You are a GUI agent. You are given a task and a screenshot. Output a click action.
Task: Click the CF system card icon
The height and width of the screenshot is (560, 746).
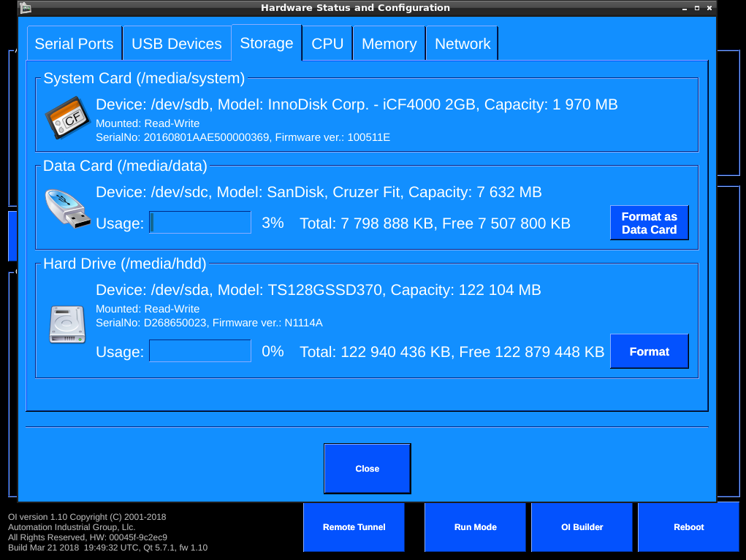[67, 118]
